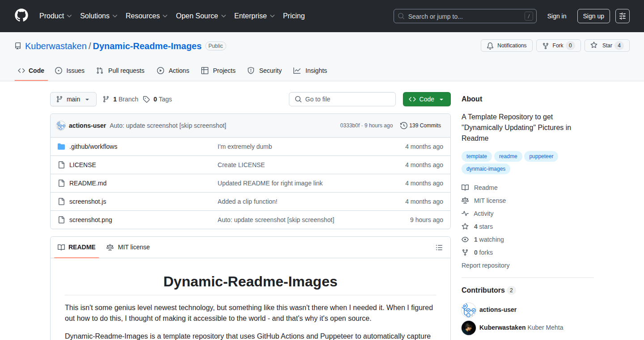This screenshot has height=340, width=644.
Task: Click the template topic tag
Action: point(477,156)
